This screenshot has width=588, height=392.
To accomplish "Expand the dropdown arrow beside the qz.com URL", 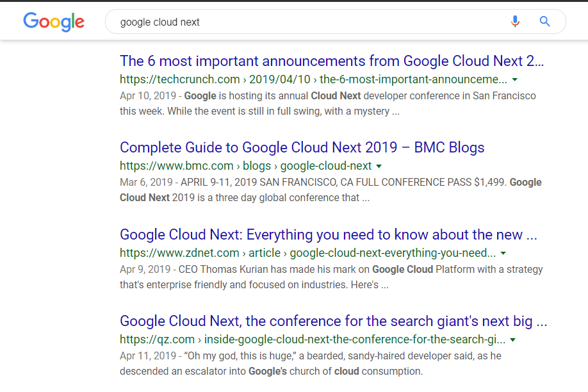I will pyautogui.click(x=513, y=339).
